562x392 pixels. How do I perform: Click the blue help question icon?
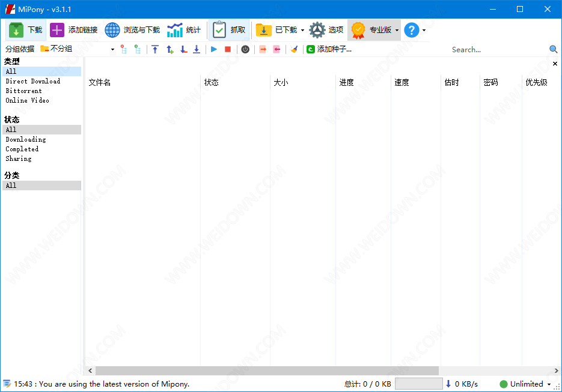tap(412, 30)
